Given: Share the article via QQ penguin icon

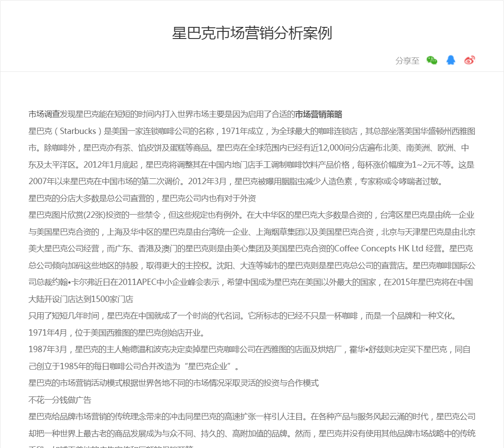Looking at the screenshot, I should [x=451, y=60].
